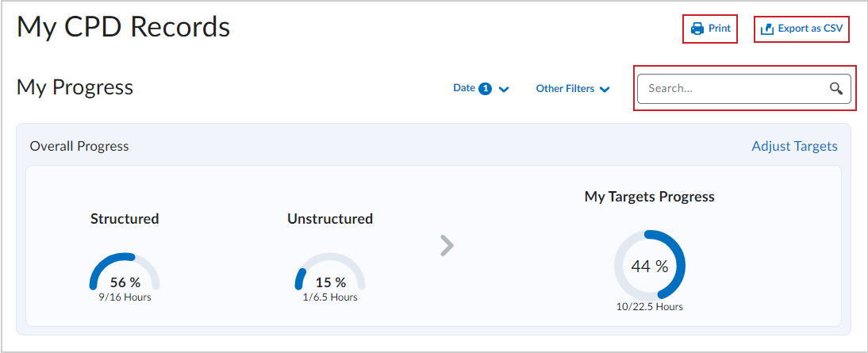This screenshot has height=353, width=868.
Task: Click the gray right arrow between gauges
Action: click(x=447, y=246)
